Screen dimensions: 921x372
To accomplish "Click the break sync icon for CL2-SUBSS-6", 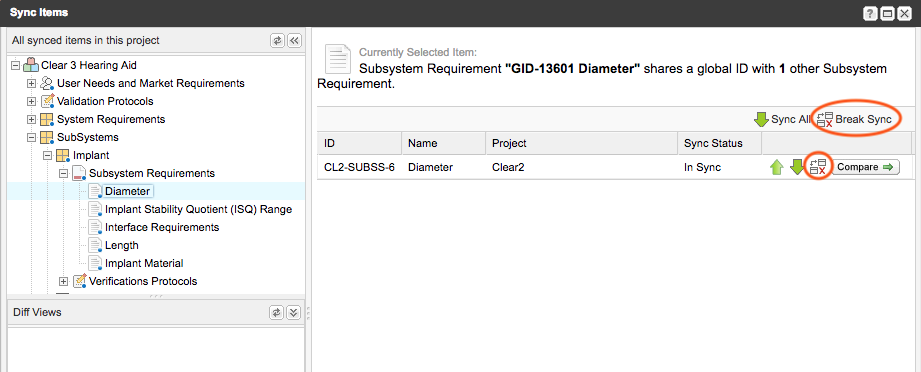I will (x=818, y=167).
